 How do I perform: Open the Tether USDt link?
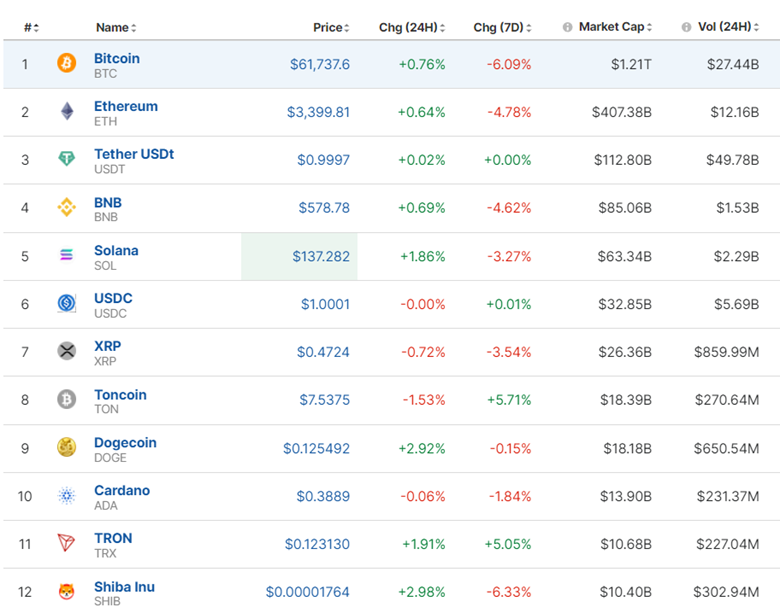(134, 154)
